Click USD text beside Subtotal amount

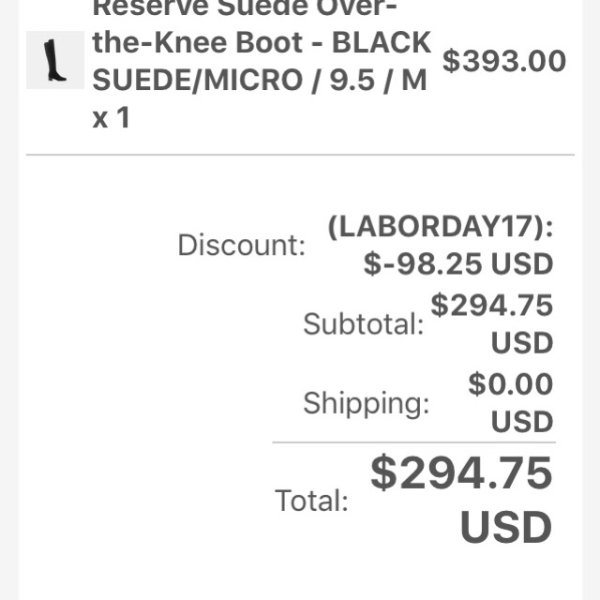(x=522, y=342)
